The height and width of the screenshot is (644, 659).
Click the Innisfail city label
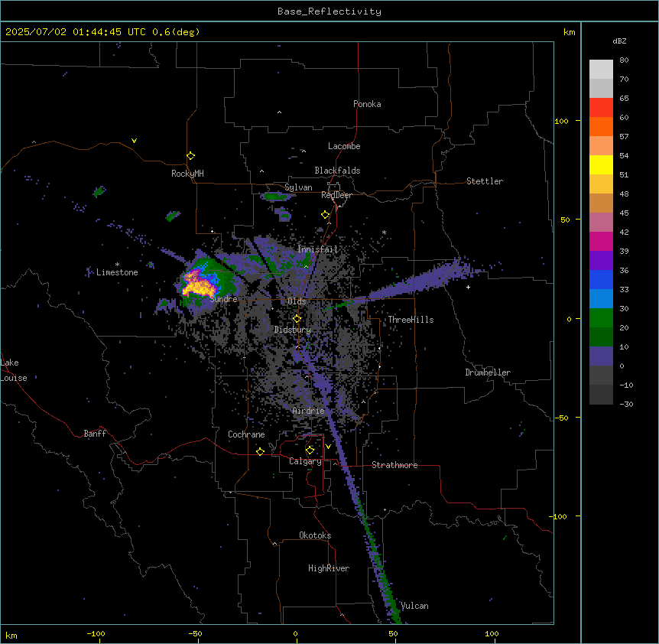point(317,249)
